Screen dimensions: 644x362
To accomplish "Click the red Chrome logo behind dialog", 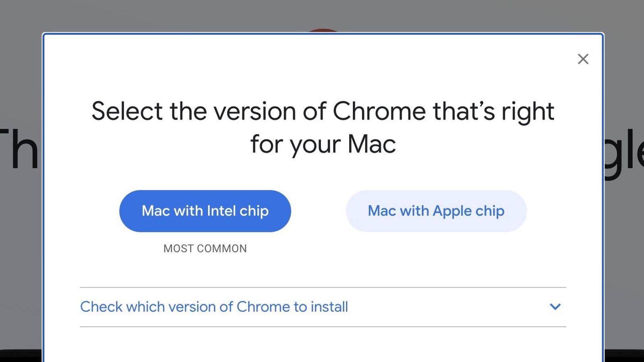I will [323, 30].
